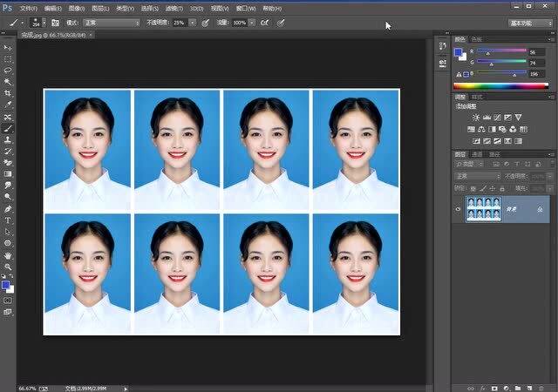The height and width of the screenshot is (392, 558).
Task: Close the document tab
Action: pyautogui.click(x=92, y=35)
